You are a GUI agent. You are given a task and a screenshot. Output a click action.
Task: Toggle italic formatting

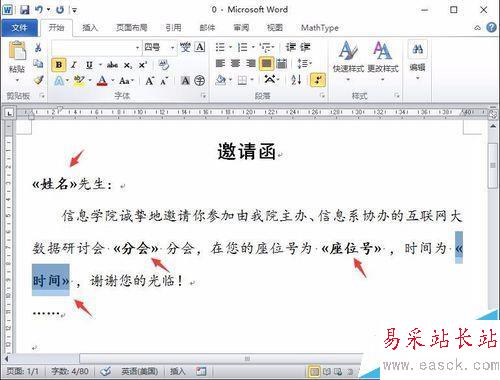[x=74, y=65]
